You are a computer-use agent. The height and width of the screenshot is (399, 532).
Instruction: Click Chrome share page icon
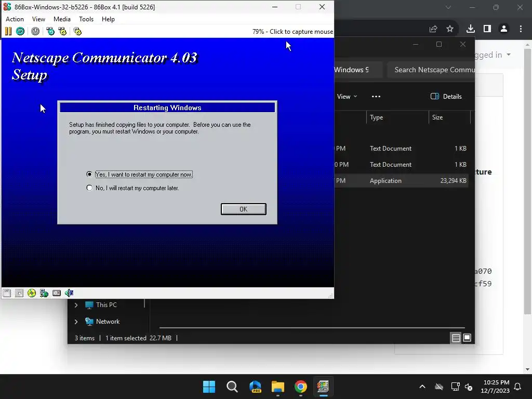click(x=433, y=29)
